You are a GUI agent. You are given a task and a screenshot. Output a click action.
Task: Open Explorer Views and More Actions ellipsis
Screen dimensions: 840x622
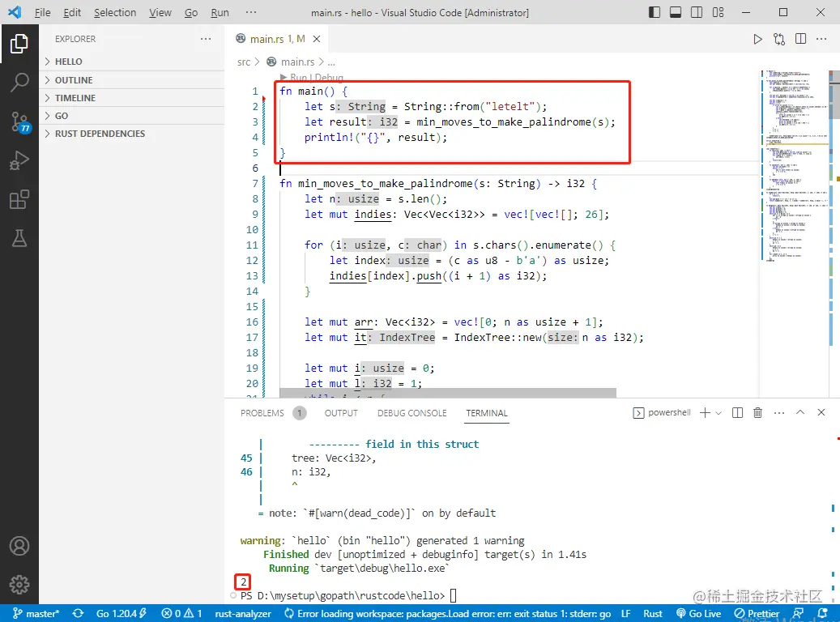click(x=206, y=39)
